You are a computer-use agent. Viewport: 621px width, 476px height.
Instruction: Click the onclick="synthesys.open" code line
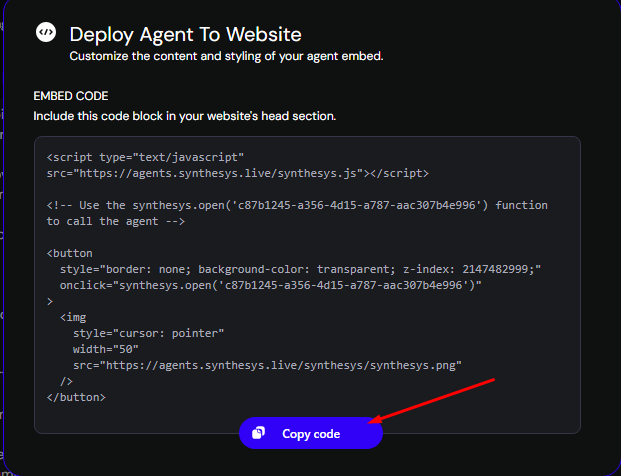coord(270,286)
